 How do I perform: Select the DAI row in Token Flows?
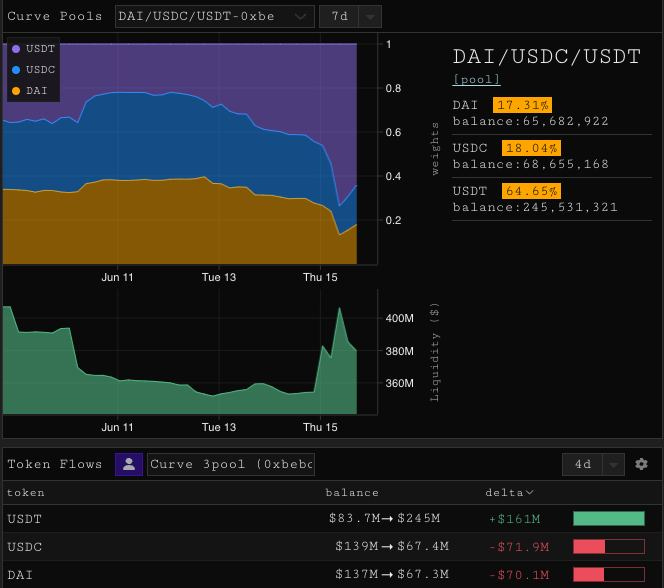pos(332,574)
